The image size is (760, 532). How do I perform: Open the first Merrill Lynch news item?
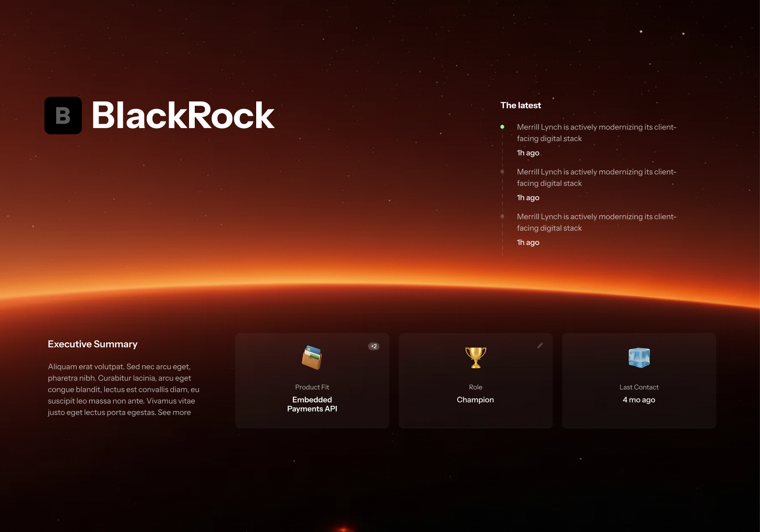(596, 133)
